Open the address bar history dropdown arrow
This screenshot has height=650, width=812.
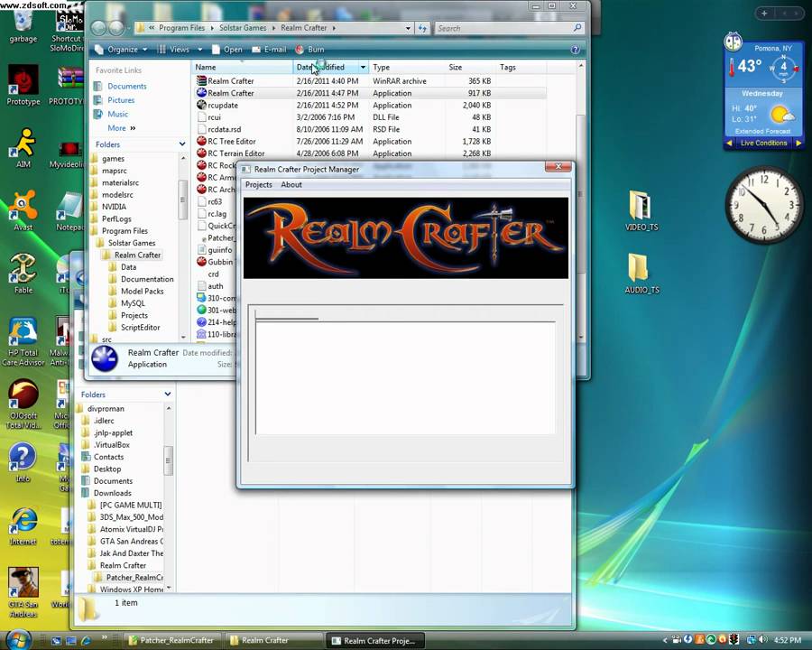tap(408, 28)
